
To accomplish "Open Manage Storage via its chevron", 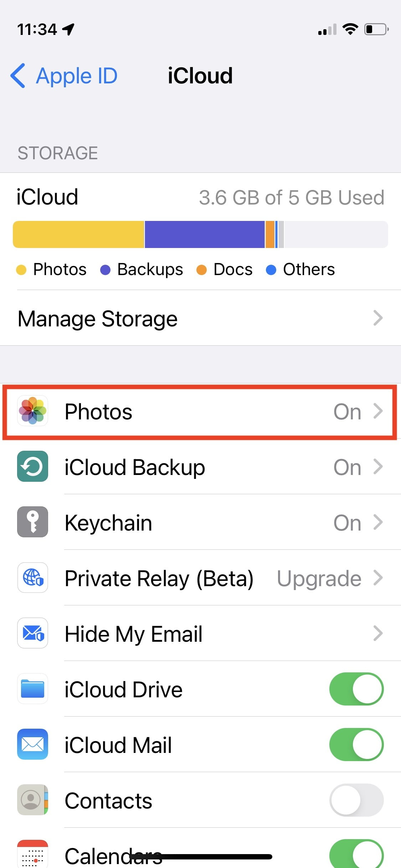I will point(378,318).
